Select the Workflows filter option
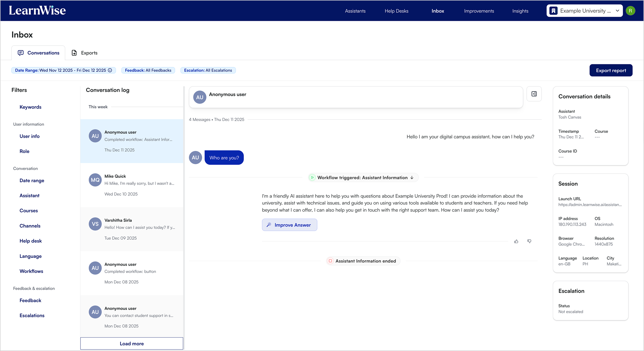This screenshot has height=351, width=644. [x=31, y=271]
